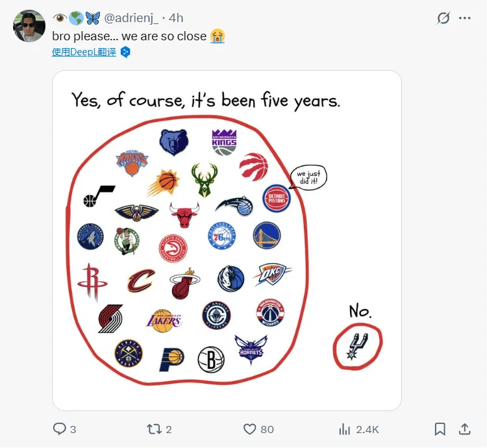The image size is (487, 448).
Task: Open the author's profile avatar
Action: pos(29,27)
